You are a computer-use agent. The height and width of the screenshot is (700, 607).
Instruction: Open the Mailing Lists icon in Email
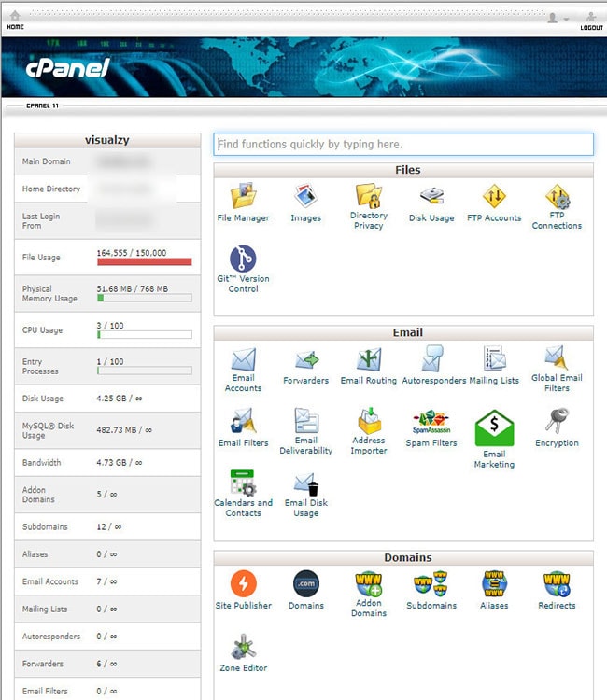[494, 358]
